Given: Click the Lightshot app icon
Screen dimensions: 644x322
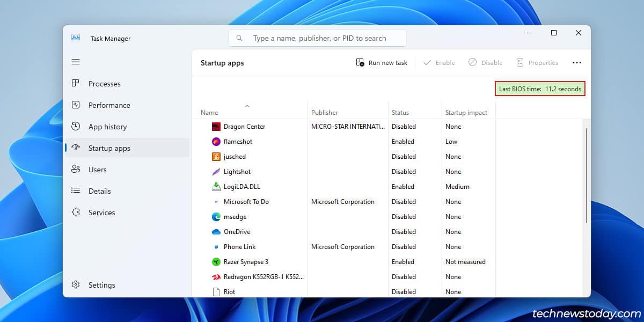Looking at the screenshot, I should pyautogui.click(x=216, y=171).
